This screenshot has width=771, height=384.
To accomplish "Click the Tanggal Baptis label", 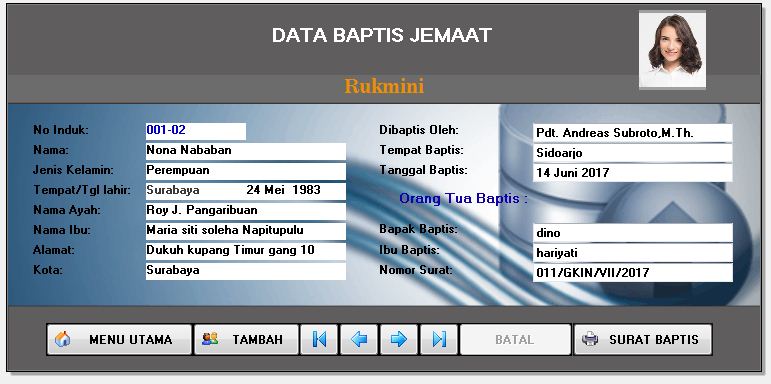I will coord(423,170).
